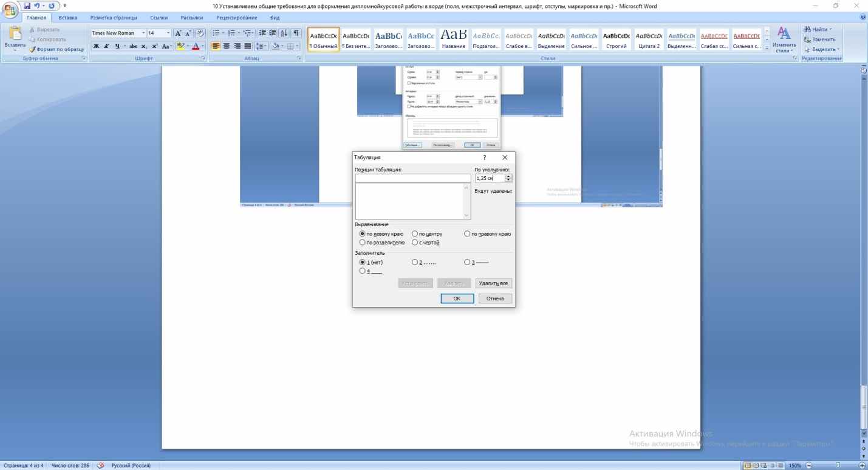Click the zoom slider in status bar
Image resolution: width=868 pixels, height=470 pixels.
(x=836, y=466)
